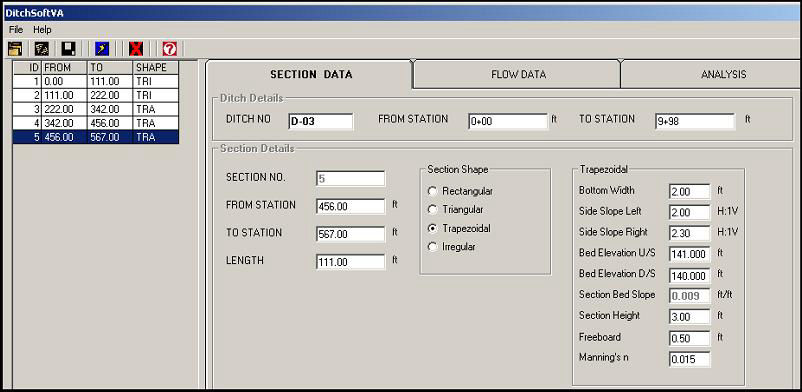This screenshot has height=392, width=802.
Task: Open the File menu
Action: click(16, 30)
